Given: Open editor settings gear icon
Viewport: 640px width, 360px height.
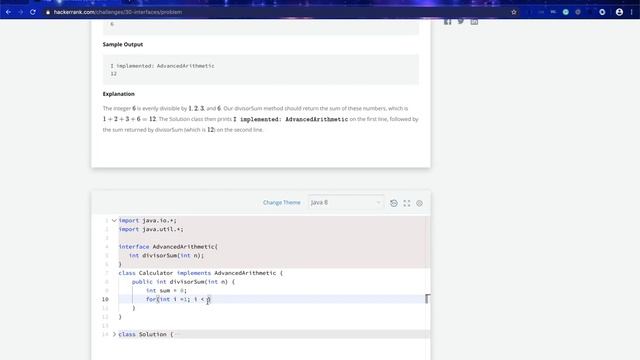Looking at the screenshot, I should click(419, 203).
